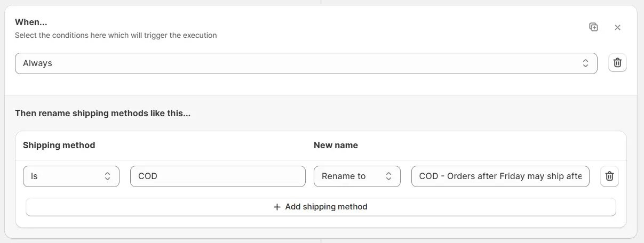This screenshot has height=243, width=644.
Task: Click the Add shipping method button
Action: (321, 207)
